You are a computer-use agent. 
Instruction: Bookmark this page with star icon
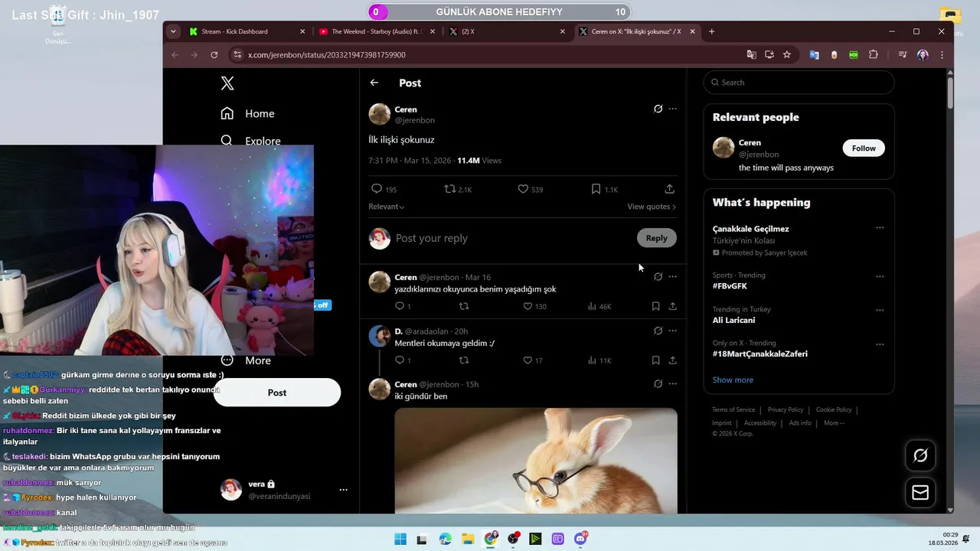[786, 55]
